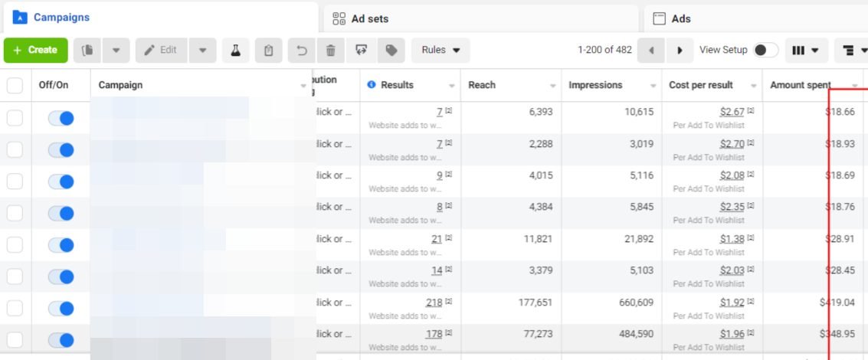Click the clipboard paste icon
The height and width of the screenshot is (360, 868).
pyautogui.click(x=268, y=51)
